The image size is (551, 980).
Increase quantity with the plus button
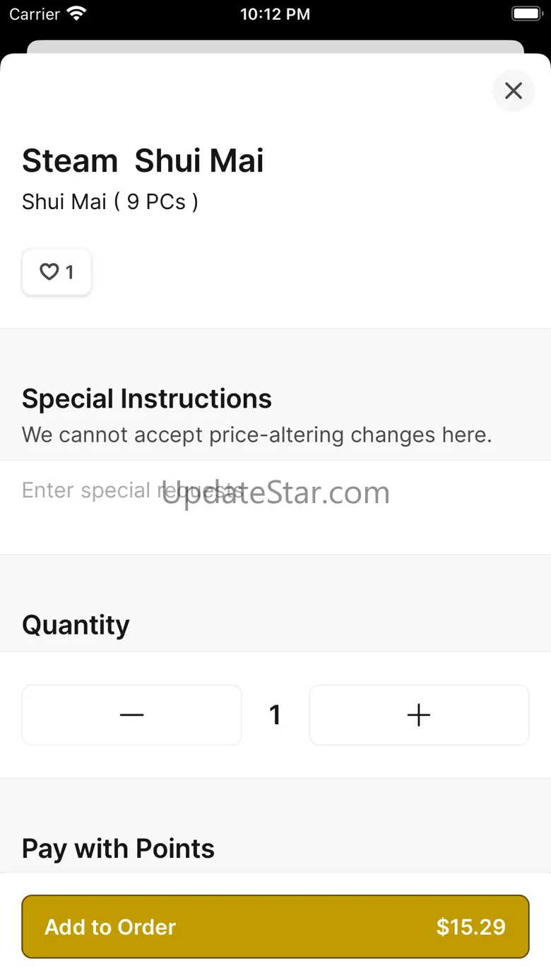click(419, 715)
